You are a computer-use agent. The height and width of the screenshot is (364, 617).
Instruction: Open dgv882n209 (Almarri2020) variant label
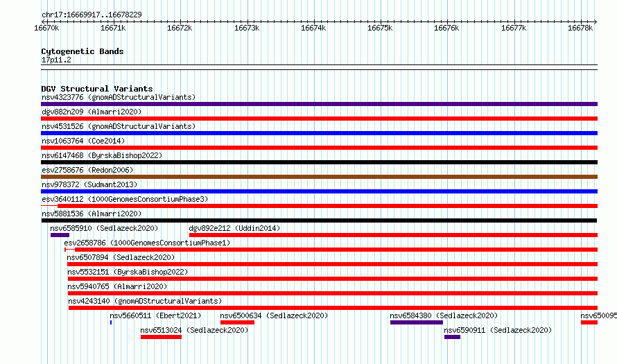click(92, 112)
